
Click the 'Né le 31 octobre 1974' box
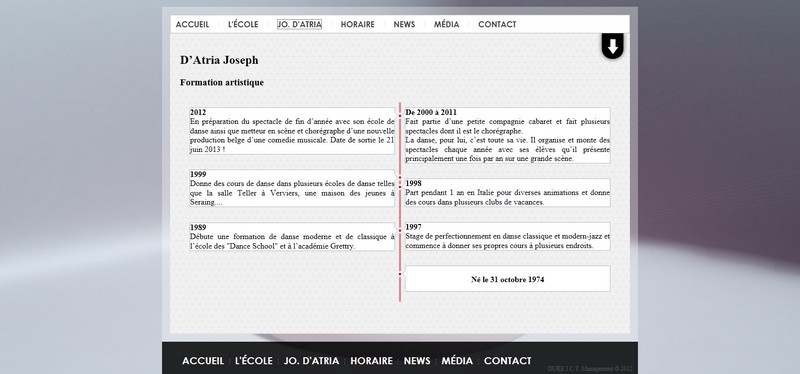pyautogui.click(x=508, y=279)
